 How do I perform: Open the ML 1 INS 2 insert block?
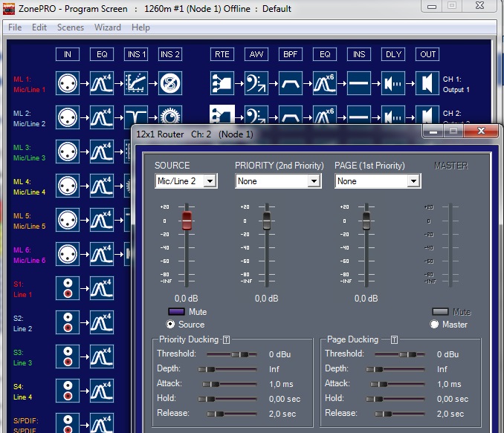point(170,82)
